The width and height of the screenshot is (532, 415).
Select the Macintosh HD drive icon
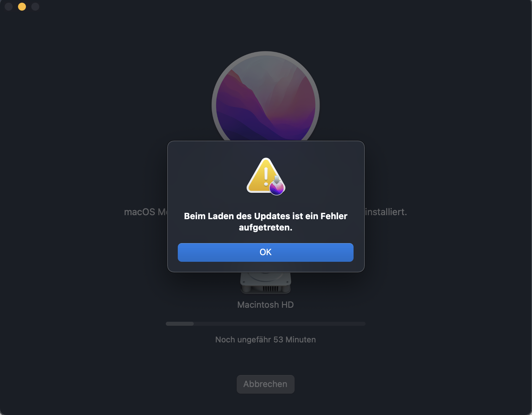pos(265,283)
